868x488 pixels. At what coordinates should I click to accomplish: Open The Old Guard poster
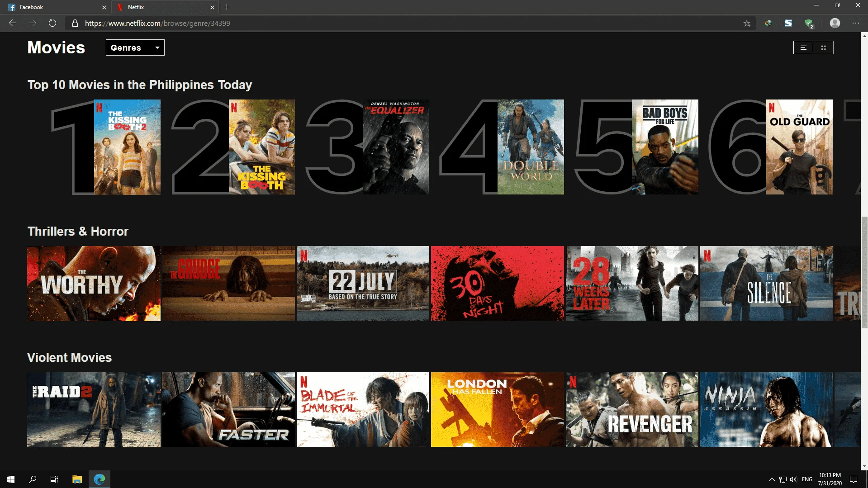coord(799,147)
